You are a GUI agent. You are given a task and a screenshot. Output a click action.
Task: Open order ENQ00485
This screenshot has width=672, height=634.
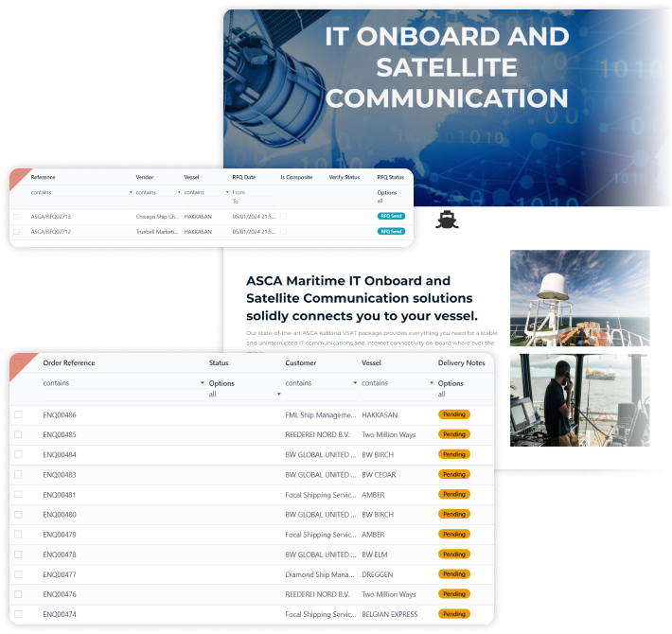(x=60, y=434)
